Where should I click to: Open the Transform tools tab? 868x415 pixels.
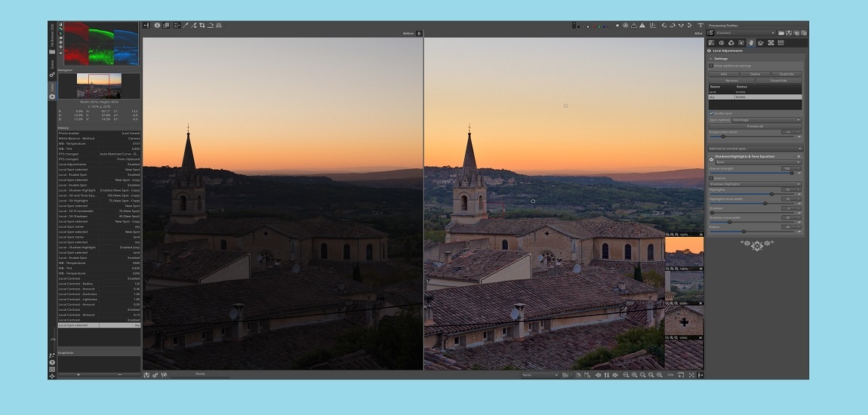pyautogui.click(x=761, y=42)
